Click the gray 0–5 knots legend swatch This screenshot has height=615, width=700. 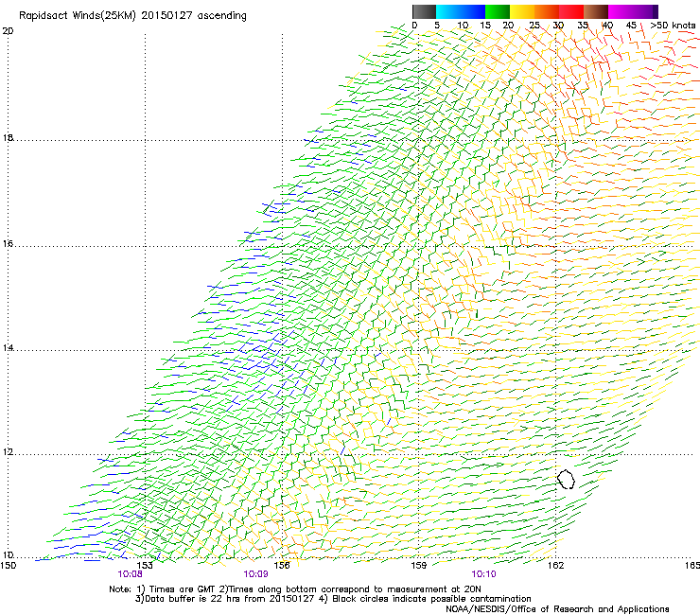click(x=424, y=11)
